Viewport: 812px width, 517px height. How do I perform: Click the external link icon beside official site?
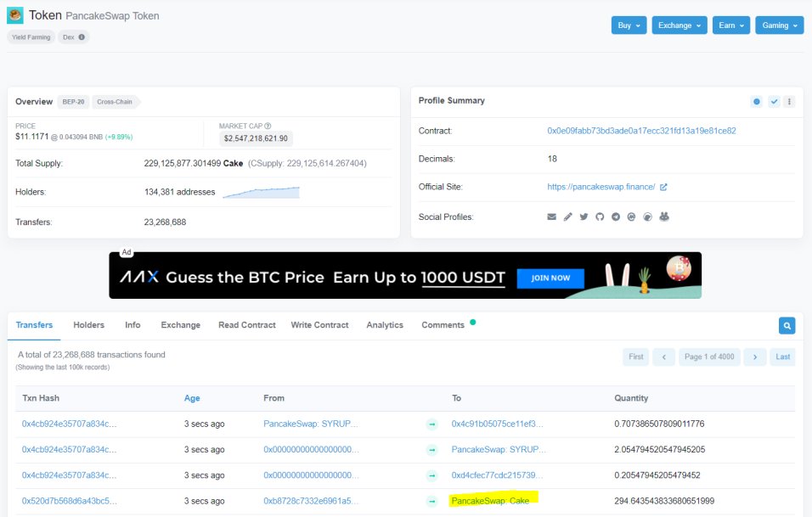pyautogui.click(x=663, y=187)
